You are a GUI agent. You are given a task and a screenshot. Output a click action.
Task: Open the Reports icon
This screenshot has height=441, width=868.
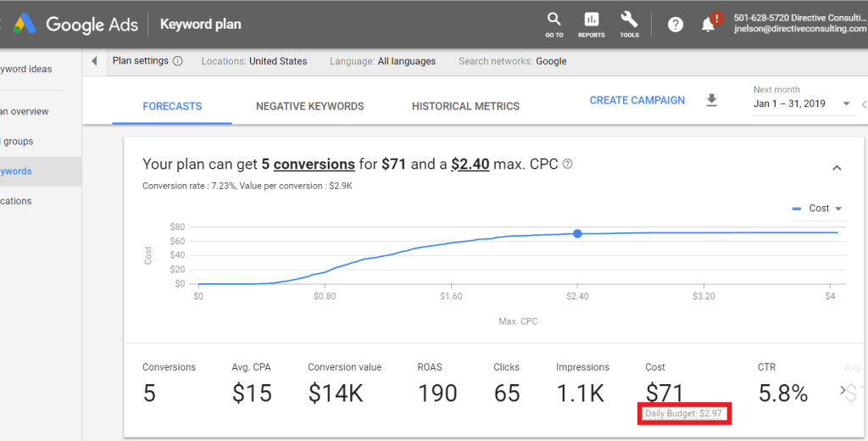(591, 25)
